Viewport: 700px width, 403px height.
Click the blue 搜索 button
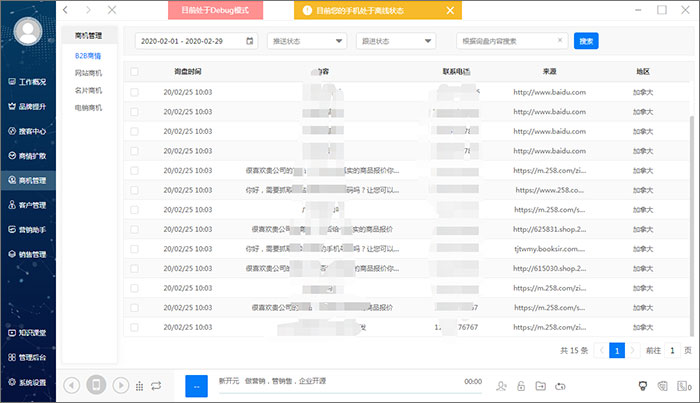[586, 42]
